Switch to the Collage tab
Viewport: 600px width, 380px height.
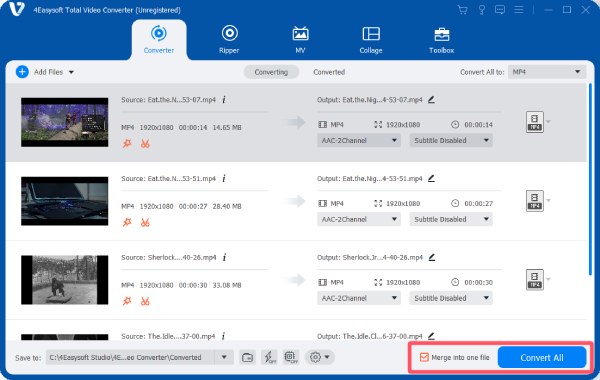pyautogui.click(x=371, y=40)
